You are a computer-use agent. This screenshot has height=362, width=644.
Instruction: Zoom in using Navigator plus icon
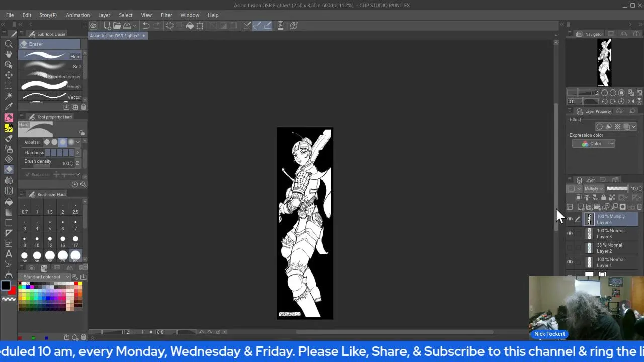click(x=613, y=93)
